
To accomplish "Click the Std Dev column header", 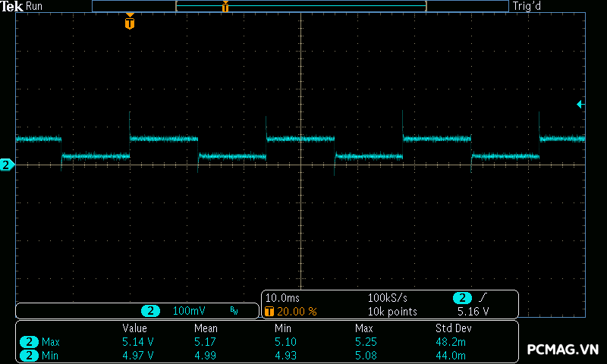I will click(452, 328).
